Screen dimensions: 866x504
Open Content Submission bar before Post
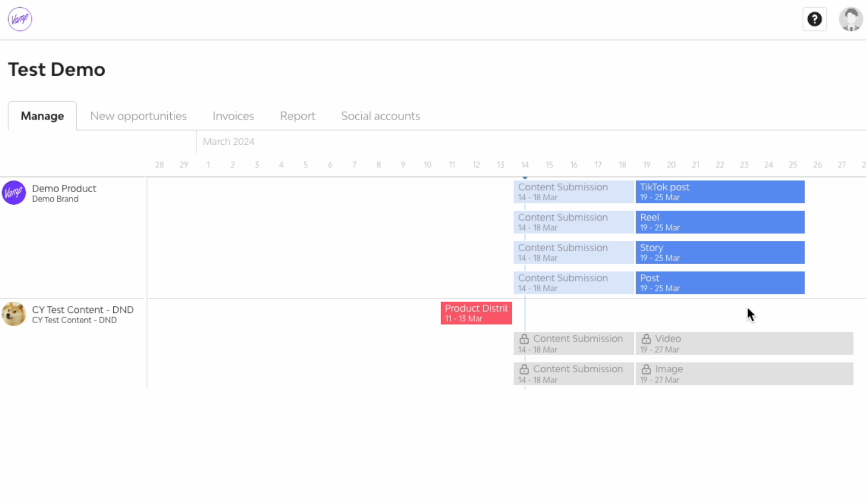[x=574, y=283]
